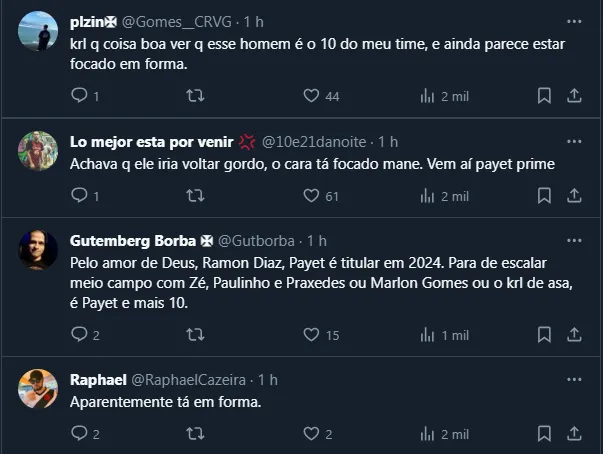This screenshot has height=454, width=603.
Task: Open more options on Gutemberg Borba's tweet
Action: (x=574, y=241)
